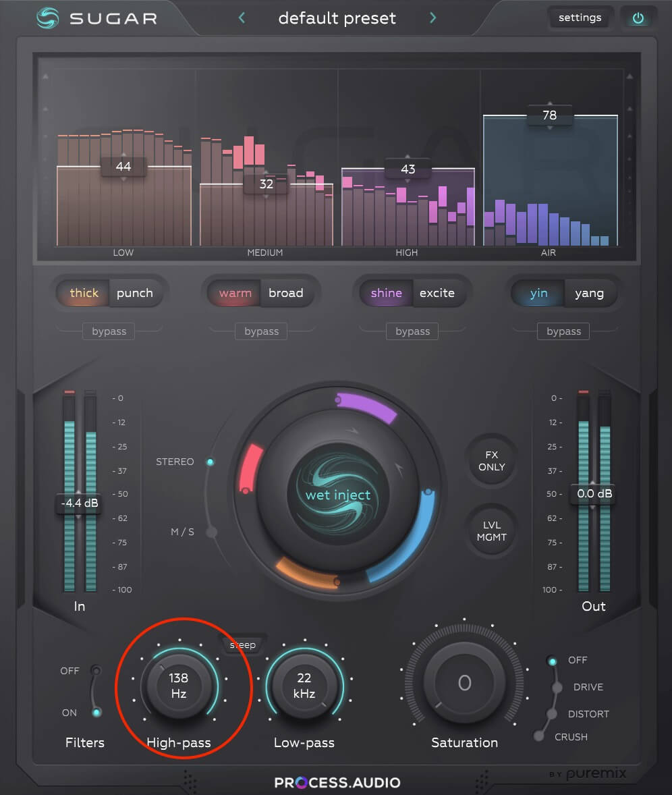This screenshot has height=795, width=672.
Task: Click the output gain handle 0.0 dB
Action: click(594, 493)
